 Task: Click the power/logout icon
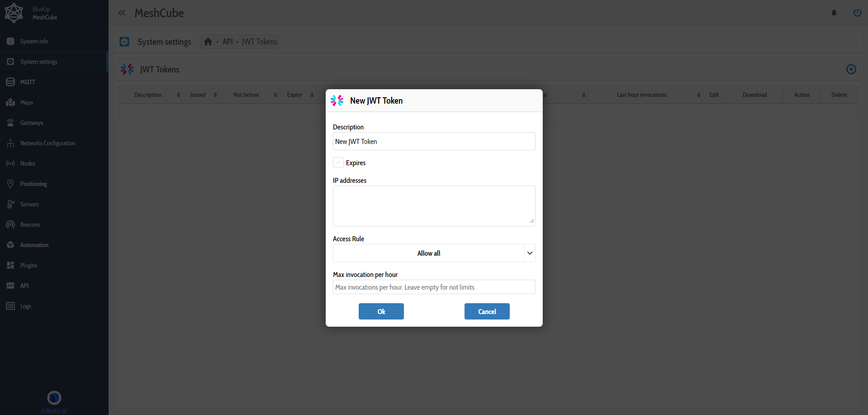(857, 13)
